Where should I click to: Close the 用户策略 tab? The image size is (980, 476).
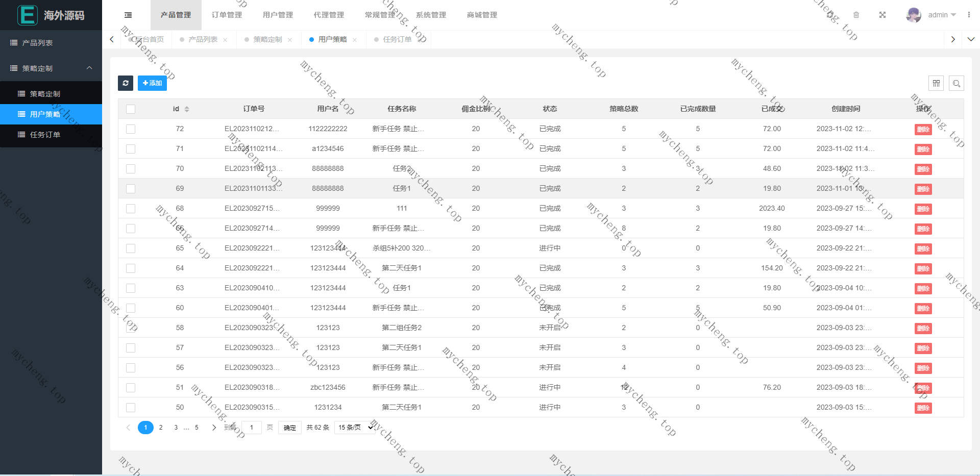point(355,40)
